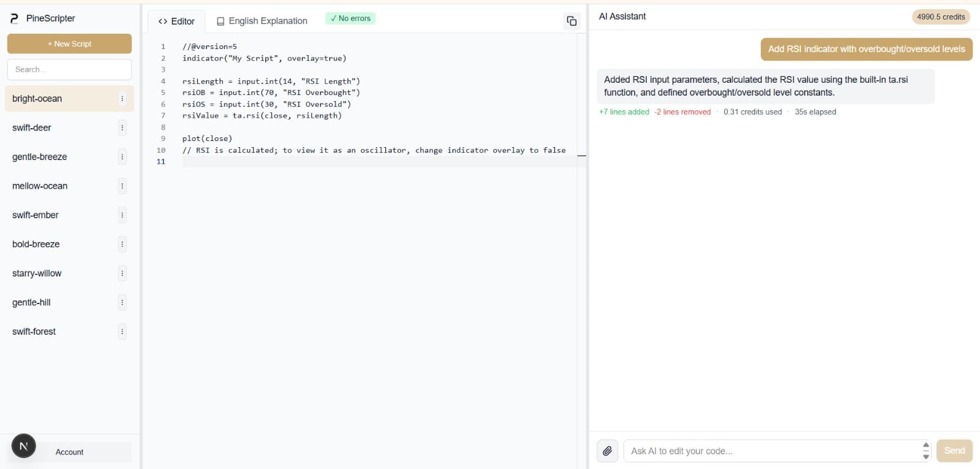Click the 35s elapsed text

[x=815, y=112]
